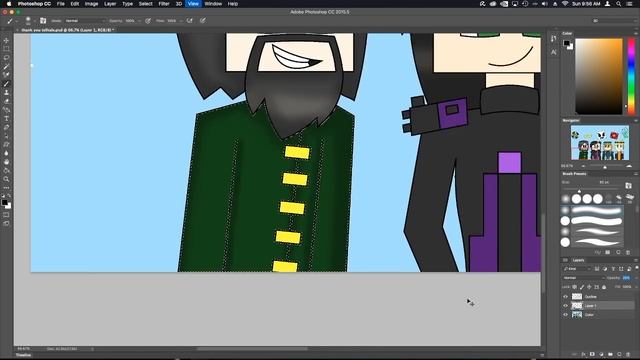Select the Brush tool in toolbox

(6, 84)
